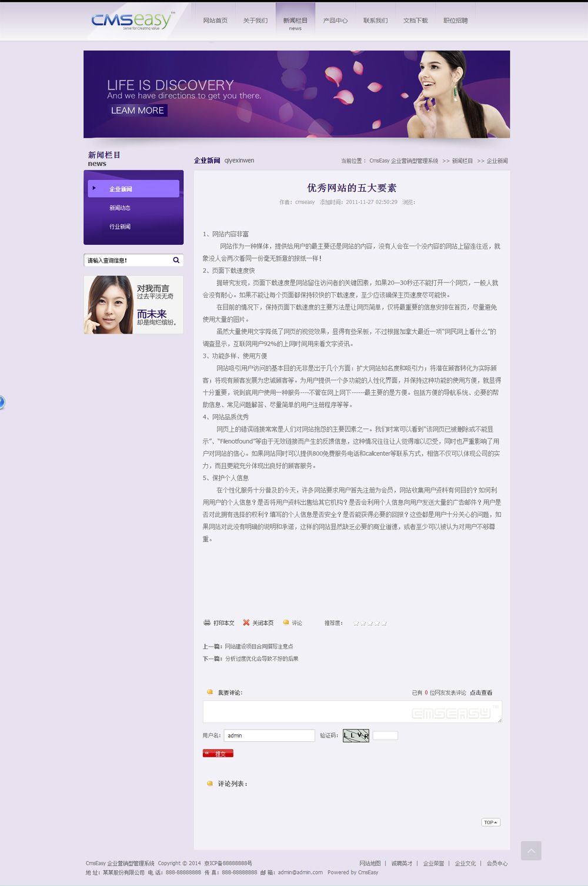This screenshot has width=588, height=886.
Task: Open footer link 网站地图
Action: point(370,864)
